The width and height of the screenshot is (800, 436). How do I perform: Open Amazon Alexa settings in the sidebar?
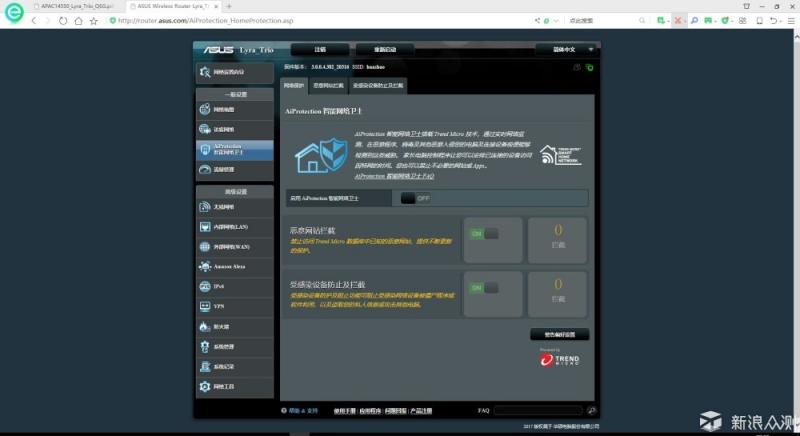(235, 266)
